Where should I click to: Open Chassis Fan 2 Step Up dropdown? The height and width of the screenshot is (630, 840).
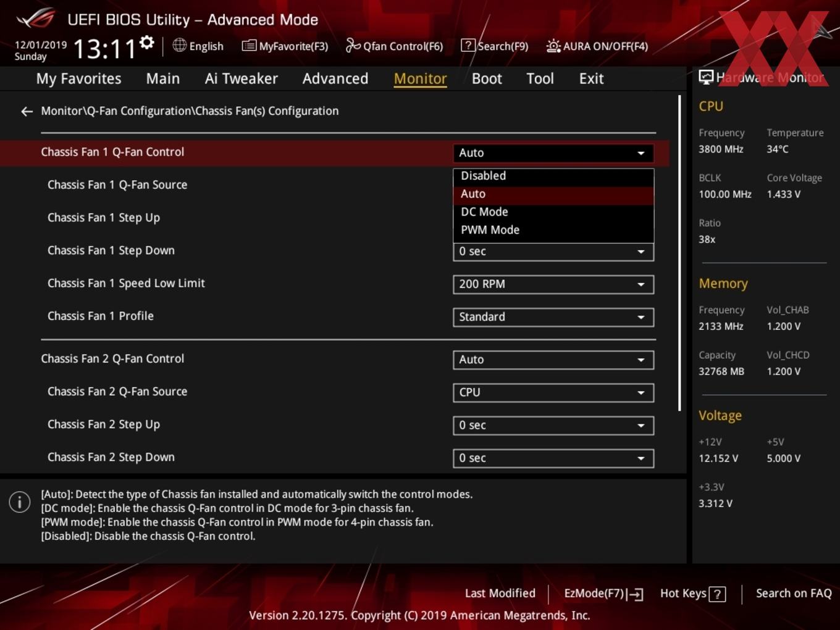click(x=553, y=425)
